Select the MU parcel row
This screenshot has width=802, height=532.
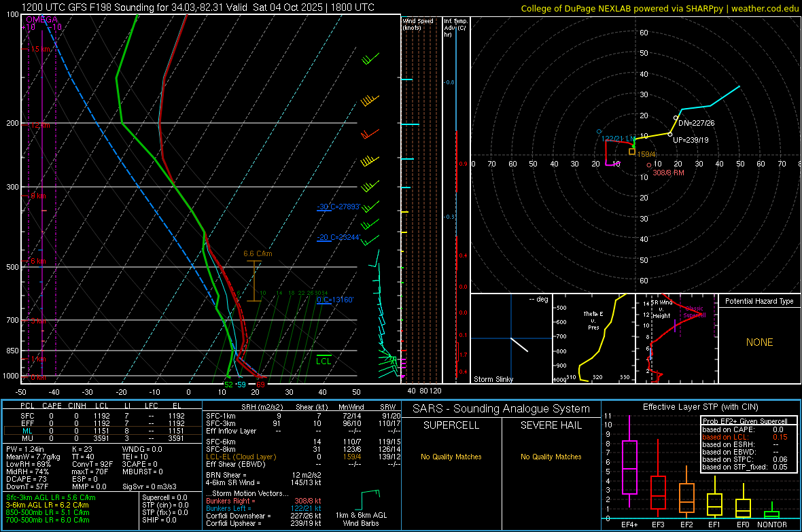click(103, 438)
